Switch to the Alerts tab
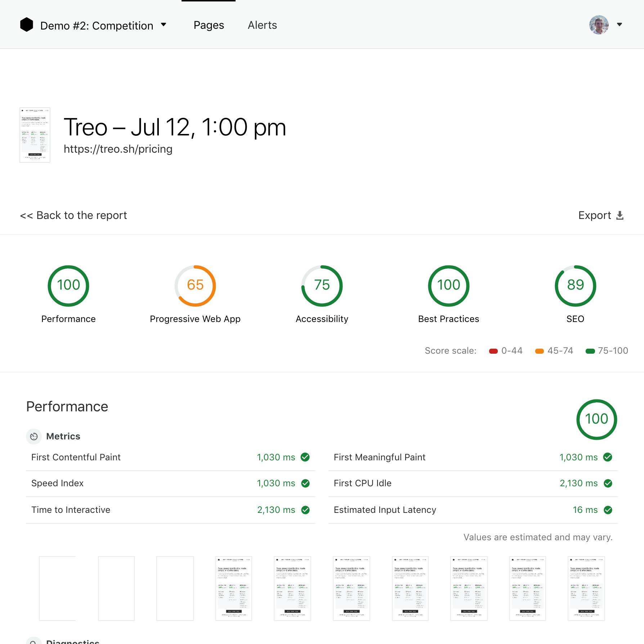The height and width of the screenshot is (644, 644). coord(262,25)
